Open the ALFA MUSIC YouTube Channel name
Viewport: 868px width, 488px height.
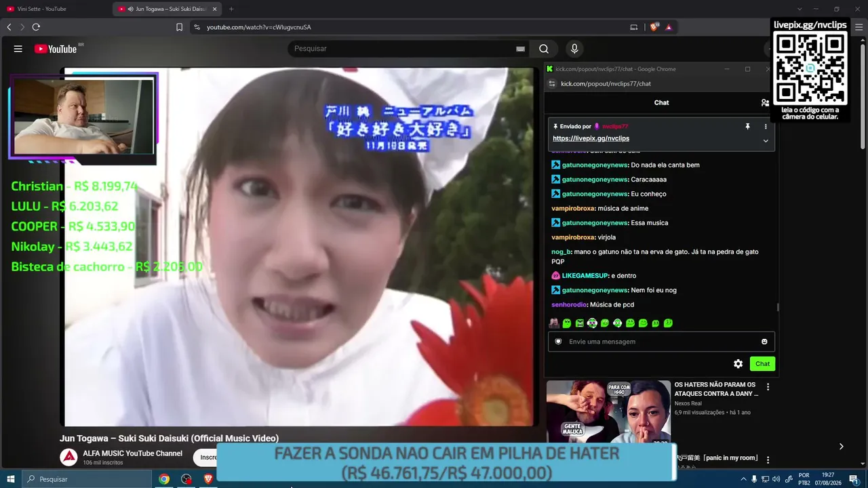[132, 453]
